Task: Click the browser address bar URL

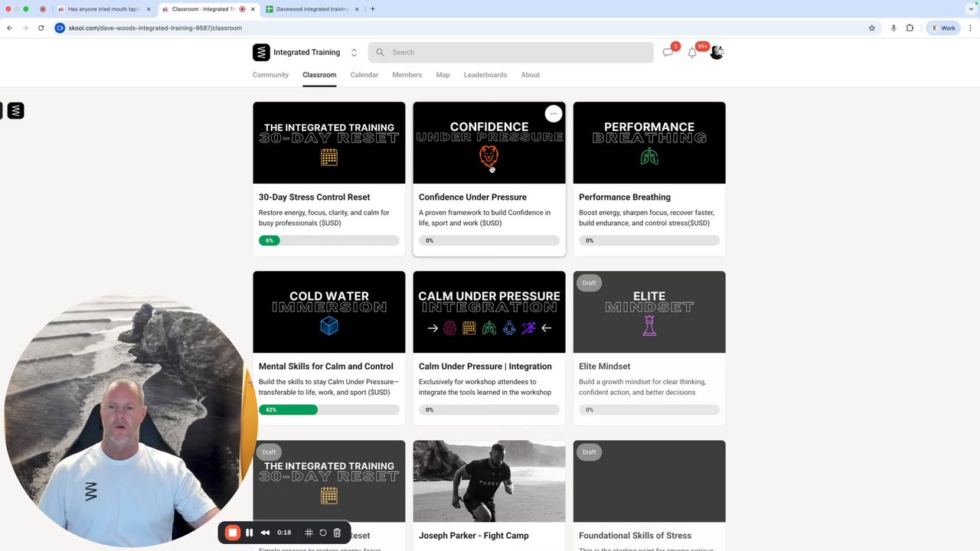Action: click(x=155, y=28)
